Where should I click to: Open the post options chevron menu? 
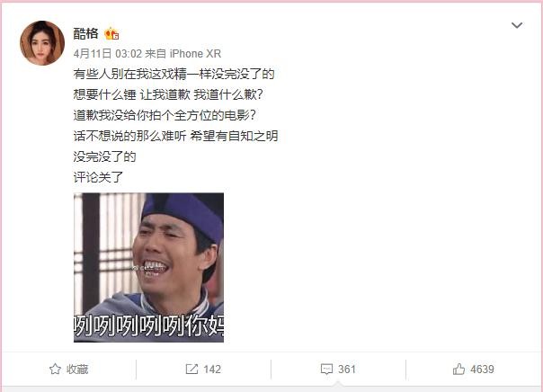(517, 25)
